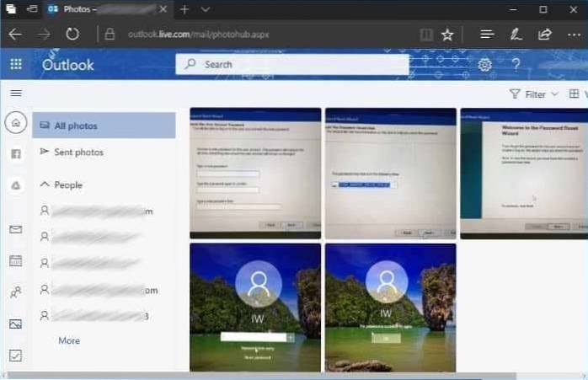Toggle the hamburger navigation menu

(x=16, y=94)
